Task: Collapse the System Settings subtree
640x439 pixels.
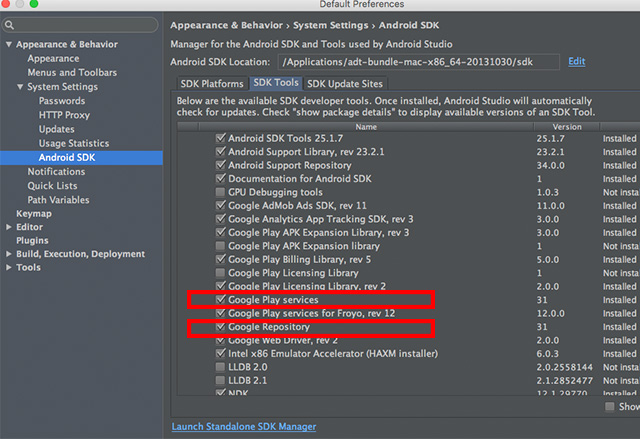Action: click(20, 87)
